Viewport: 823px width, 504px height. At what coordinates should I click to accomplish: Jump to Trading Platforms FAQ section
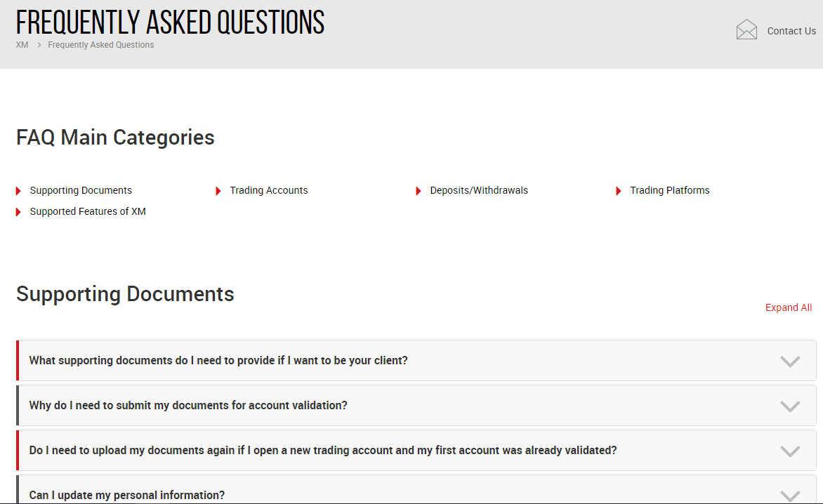[670, 190]
